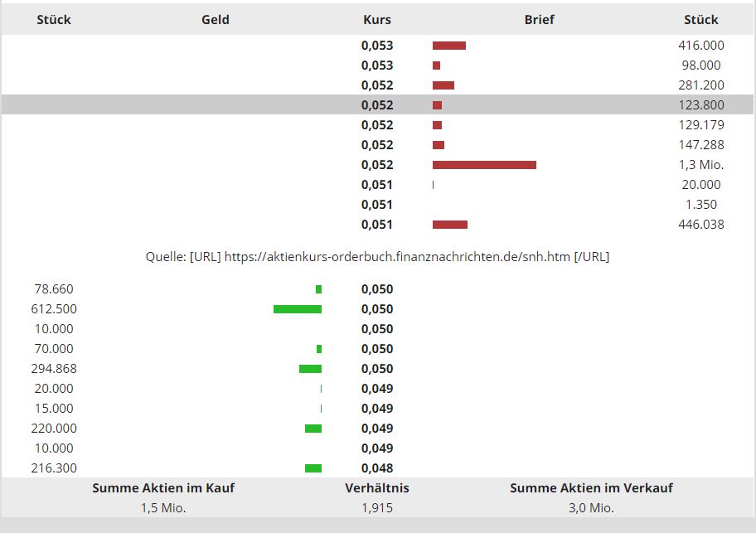The width and height of the screenshot is (756, 533).
Task: Click the longest red bar for 1,3 Mio.
Action: pyautogui.click(x=484, y=165)
